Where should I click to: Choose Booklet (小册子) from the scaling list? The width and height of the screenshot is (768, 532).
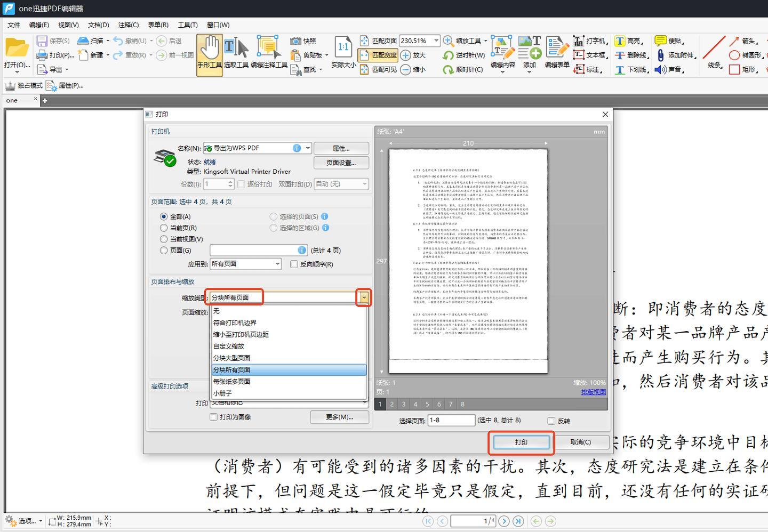pyautogui.click(x=222, y=393)
